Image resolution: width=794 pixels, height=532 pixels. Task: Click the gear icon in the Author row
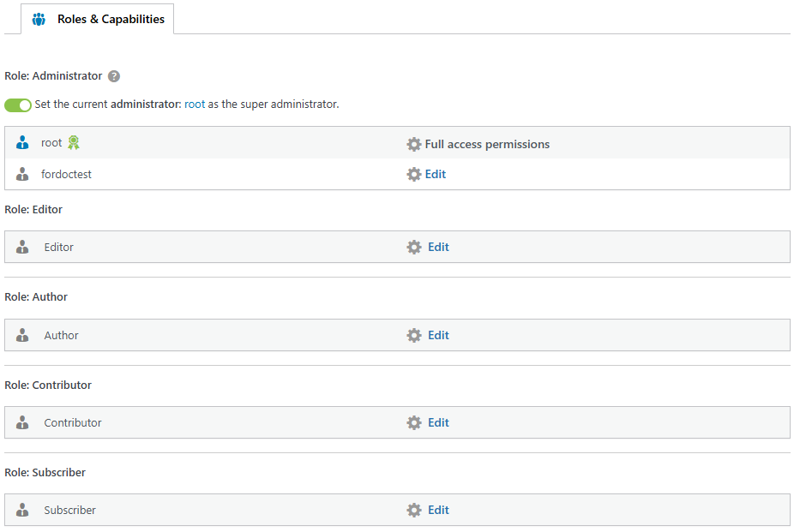(415, 335)
